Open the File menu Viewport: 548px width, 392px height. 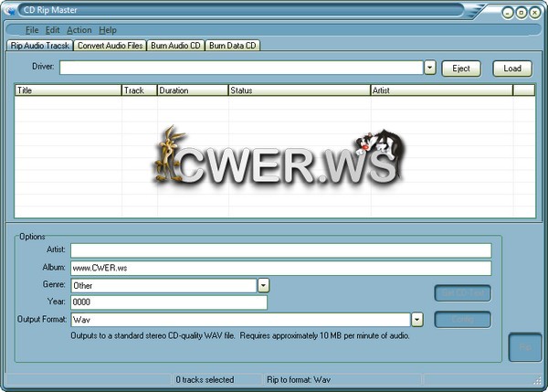(32, 30)
